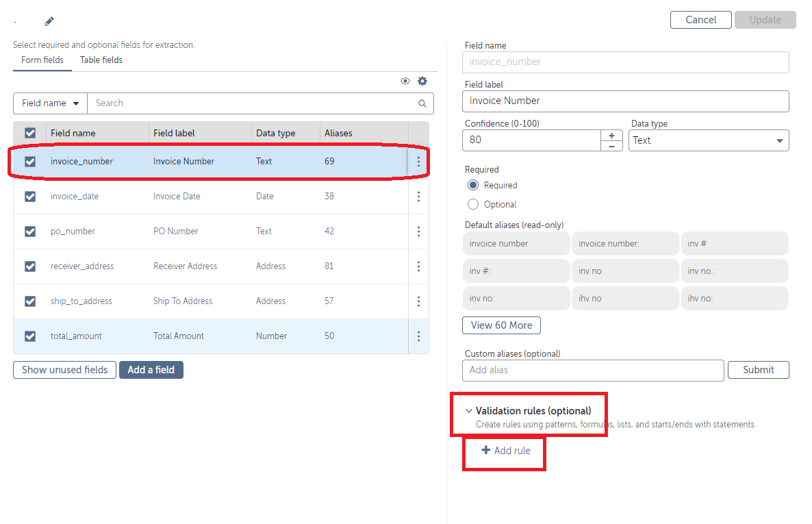
Task: Submit the custom alias
Action: click(x=758, y=370)
